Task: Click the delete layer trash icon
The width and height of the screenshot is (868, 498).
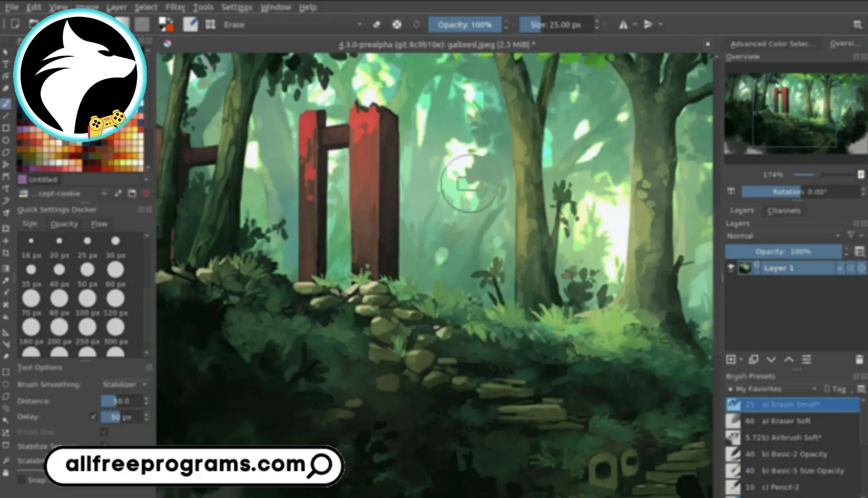Action: tap(859, 360)
